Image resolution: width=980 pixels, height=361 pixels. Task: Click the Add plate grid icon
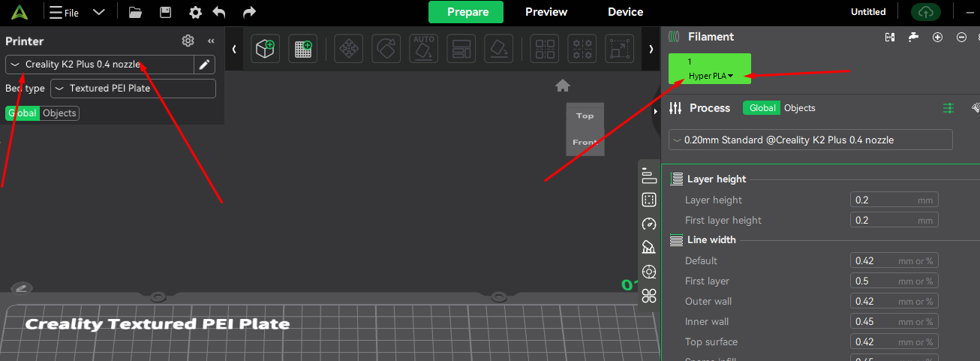pyautogui.click(x=303, y=49)
